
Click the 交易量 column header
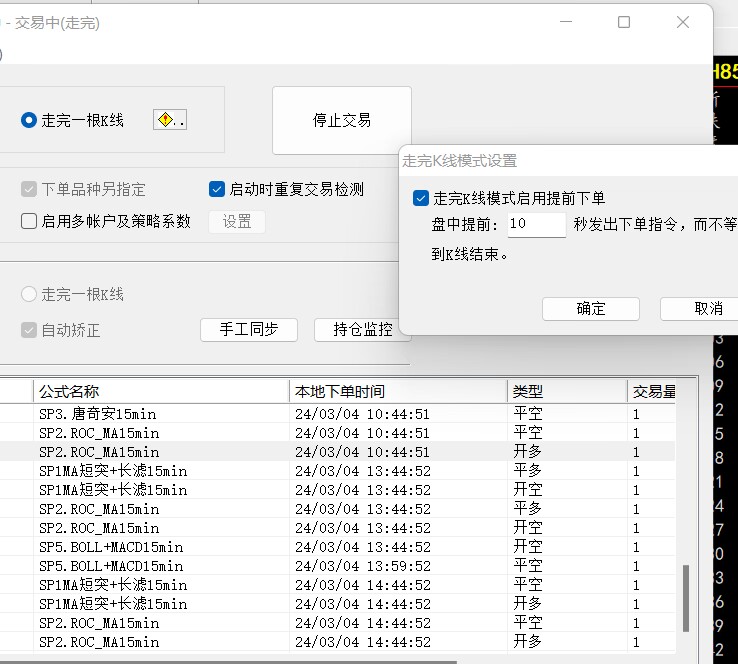tap(652, 392)
